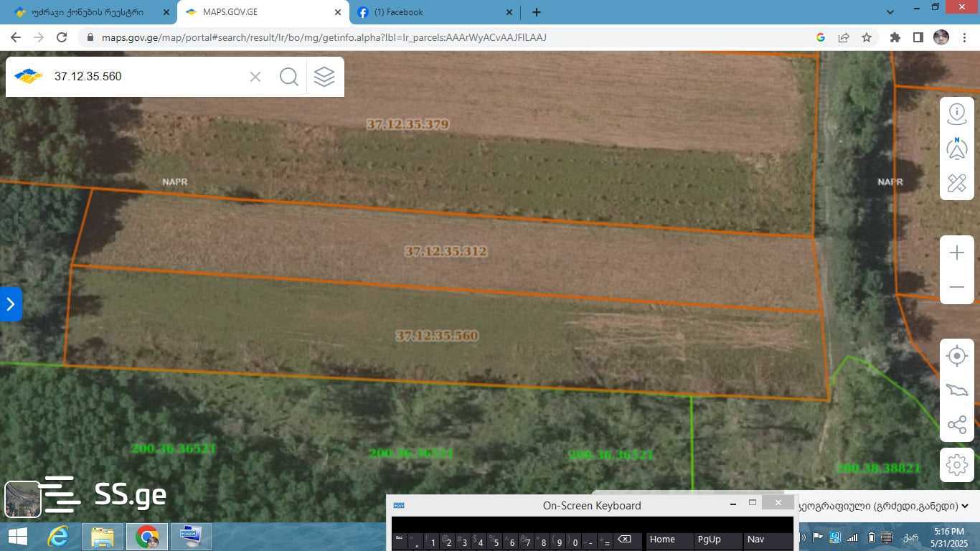The image size is (980, 551).
Task: Open File Explorer from the taskbar
Action: (103, 537)
